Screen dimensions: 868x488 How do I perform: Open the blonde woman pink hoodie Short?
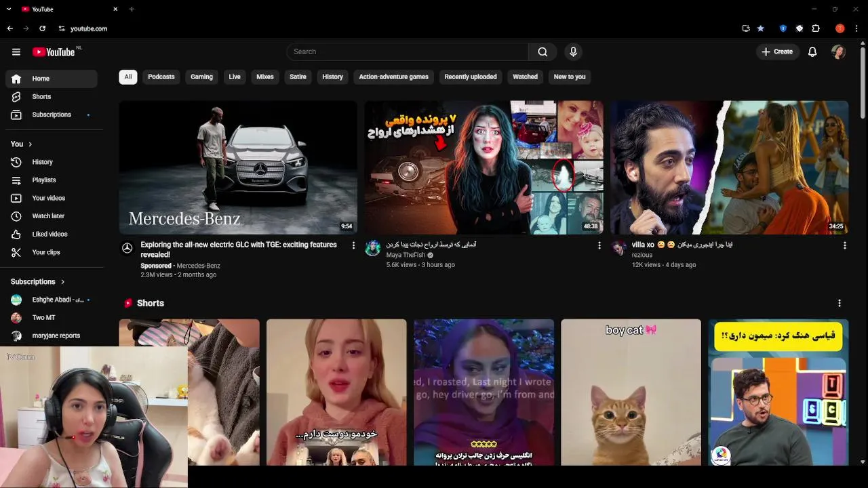[336, 392]
